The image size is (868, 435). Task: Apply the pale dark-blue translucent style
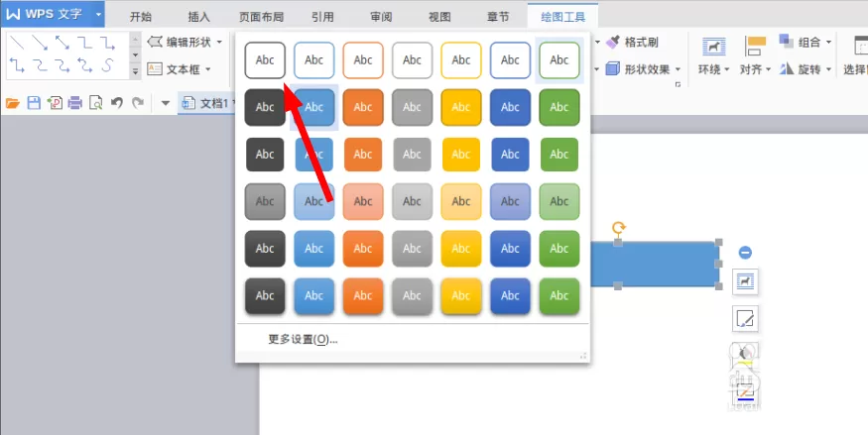pyautogui.click(x=511, y=201)
